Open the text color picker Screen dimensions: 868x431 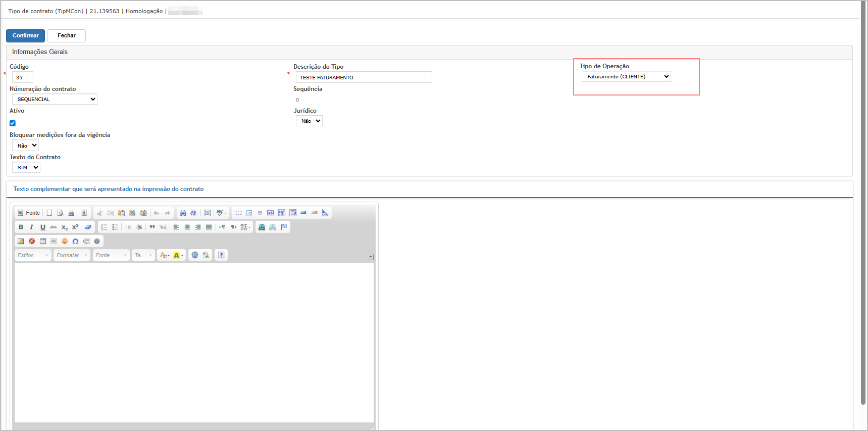[165, 255]
